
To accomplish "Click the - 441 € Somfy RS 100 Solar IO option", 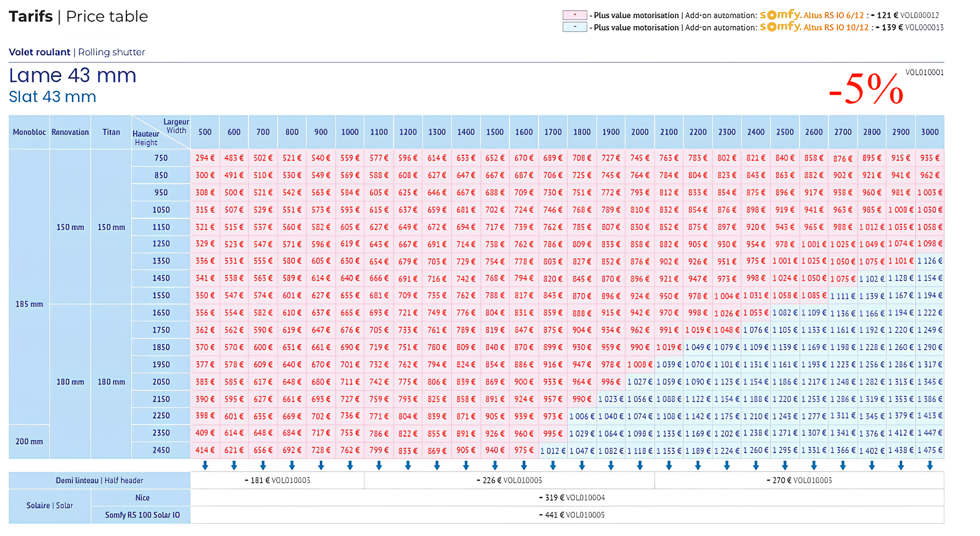I will coord(572,515).
